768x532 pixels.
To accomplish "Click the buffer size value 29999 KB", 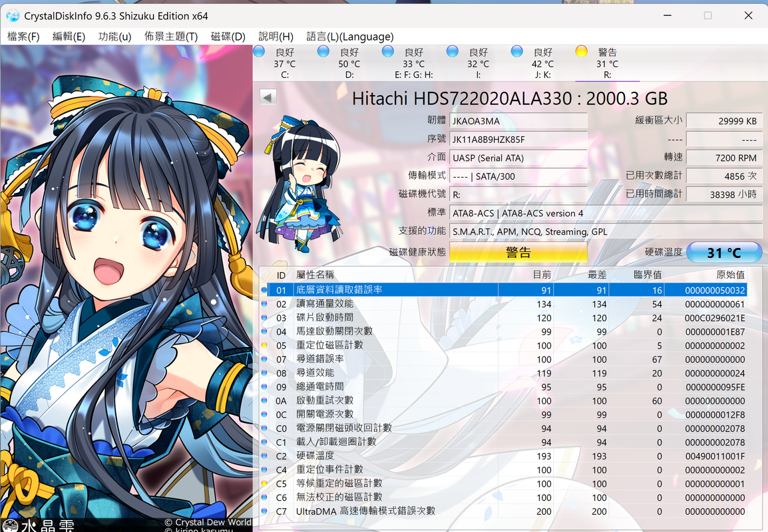I will coord(724,121).
